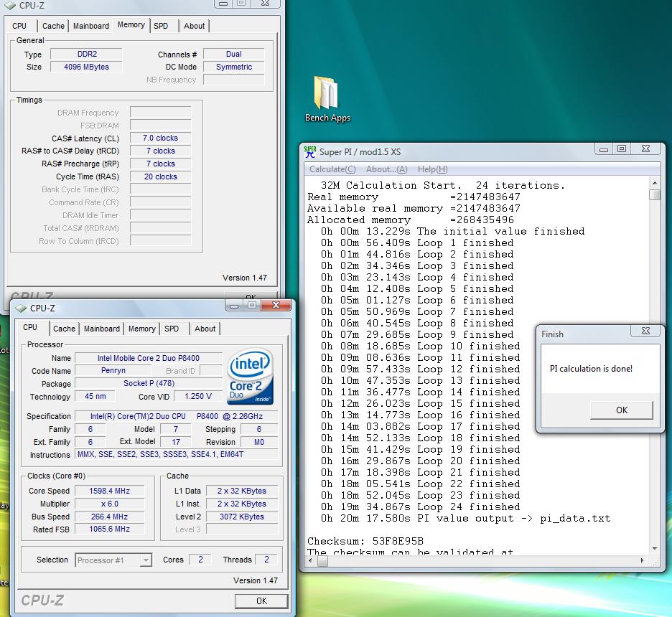Switch to CPU tab in back CPU-Z window
This screenshot has width=672, height=617.
(x=19, y=26)
